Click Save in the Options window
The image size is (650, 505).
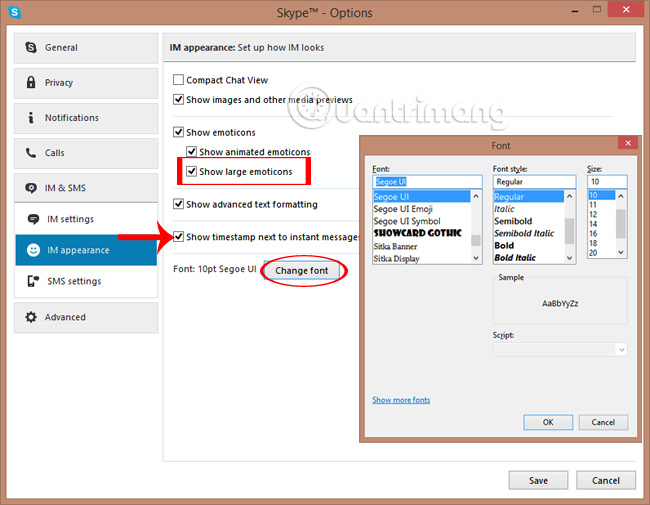click(538, 481)
